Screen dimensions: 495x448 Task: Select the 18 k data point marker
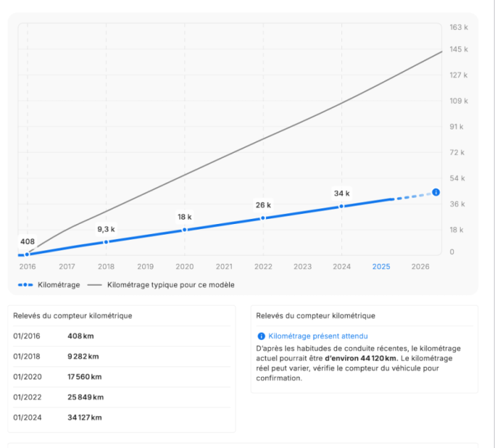pyautogui.click(x=185, y=230)
